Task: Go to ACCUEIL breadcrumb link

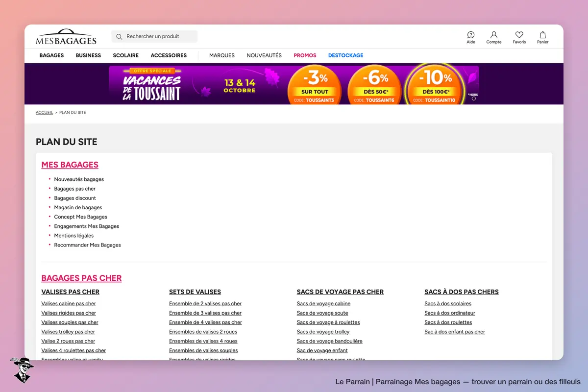Action: point(44,113)
